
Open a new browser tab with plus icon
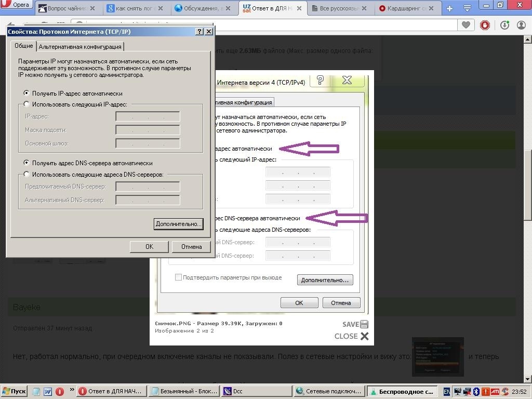point(449,8)
